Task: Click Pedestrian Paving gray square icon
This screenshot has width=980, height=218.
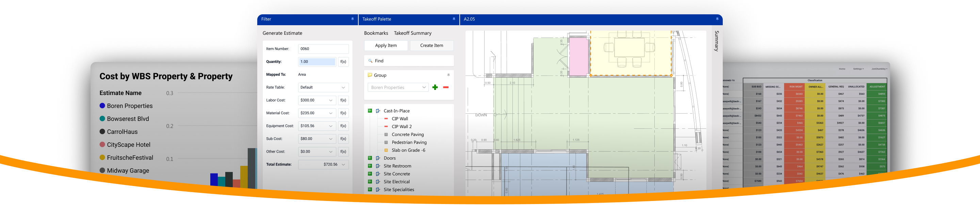Action: [x=386, y=142]
